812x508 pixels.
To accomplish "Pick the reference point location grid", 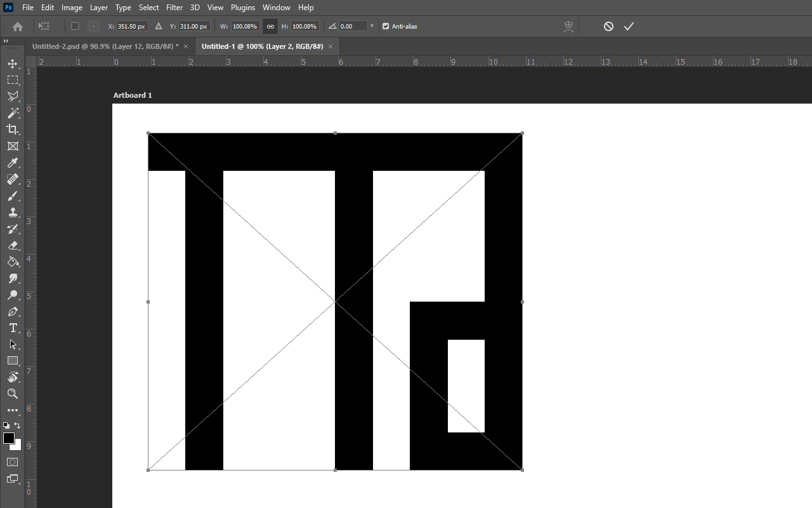I will tap(94, 27).
